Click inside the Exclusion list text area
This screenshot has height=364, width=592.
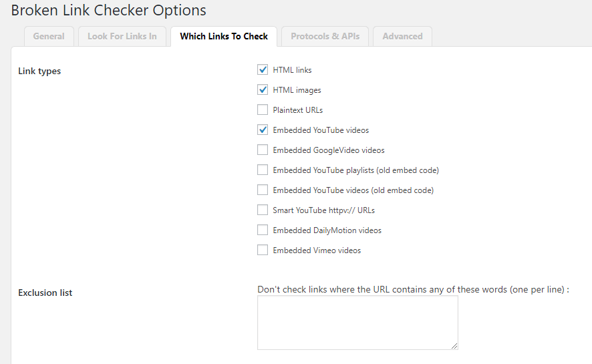pos(357,323)
